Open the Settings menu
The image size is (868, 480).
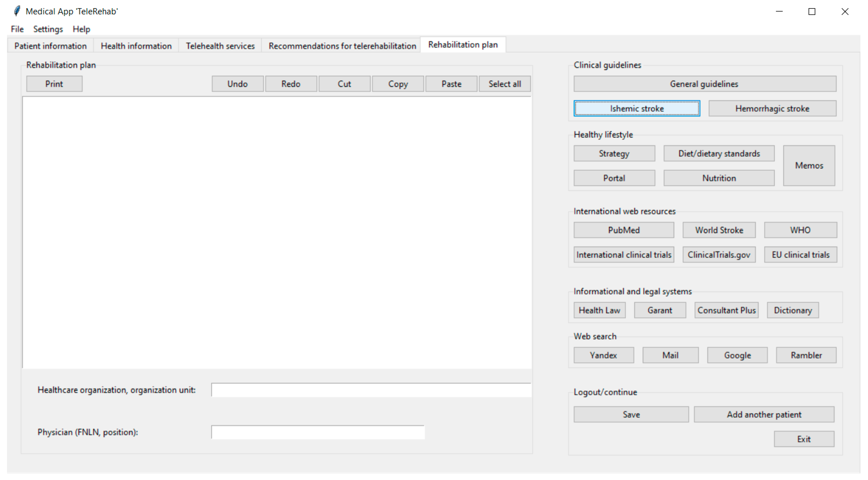point(48,29)
